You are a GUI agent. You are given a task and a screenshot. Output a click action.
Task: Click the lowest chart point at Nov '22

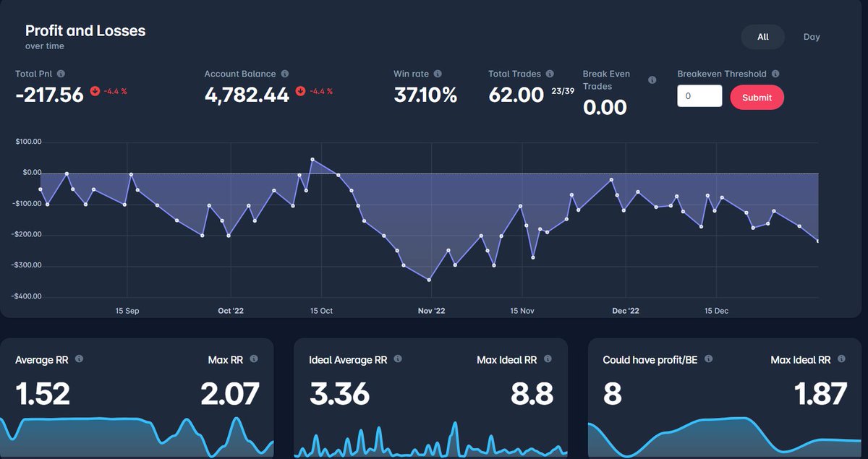429,280
